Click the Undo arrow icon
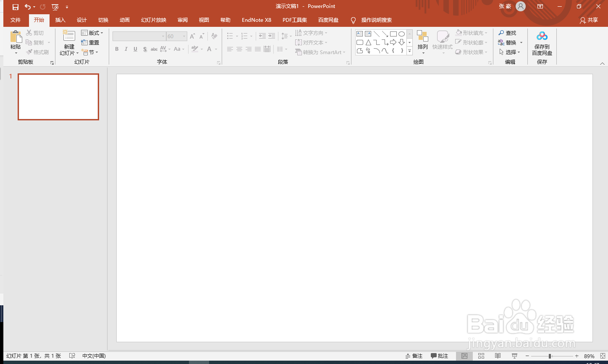 coord(28,7)
